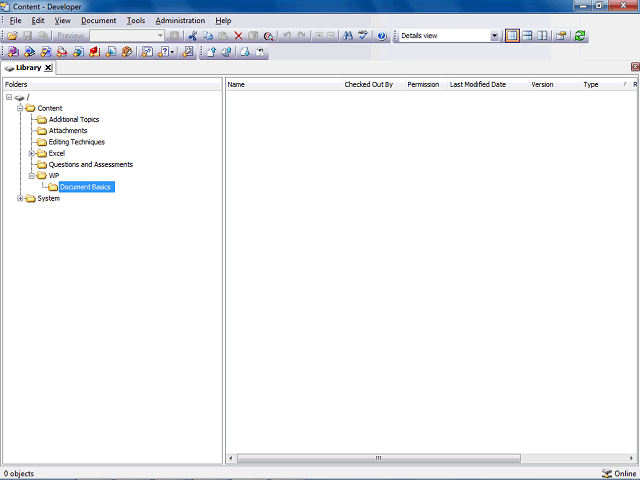The image size is (640, 480).
Task: Click the Paste toolbar icon
Action: [x=223, y=36]
